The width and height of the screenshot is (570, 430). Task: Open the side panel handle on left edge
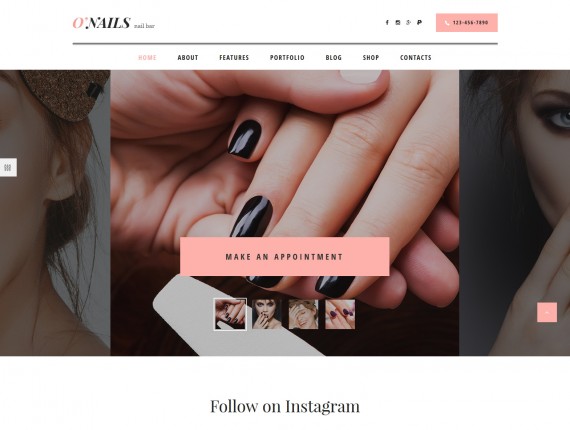[8, 168]
